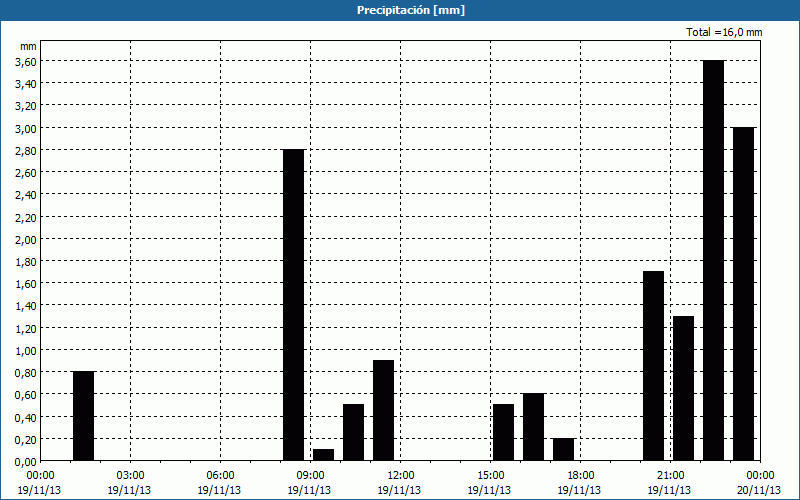800x500 pixels.
Task: Click the 09:00 time label
Action: click(311, 476)
